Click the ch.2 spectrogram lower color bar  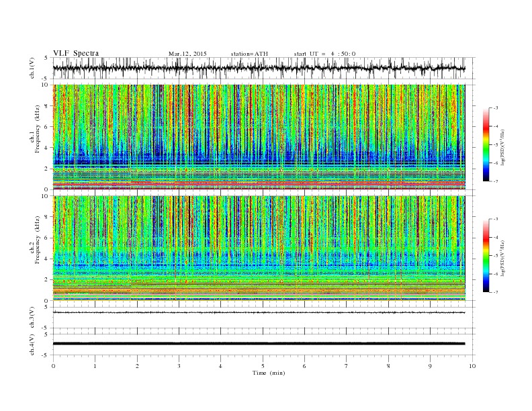(x=486, y=256)
